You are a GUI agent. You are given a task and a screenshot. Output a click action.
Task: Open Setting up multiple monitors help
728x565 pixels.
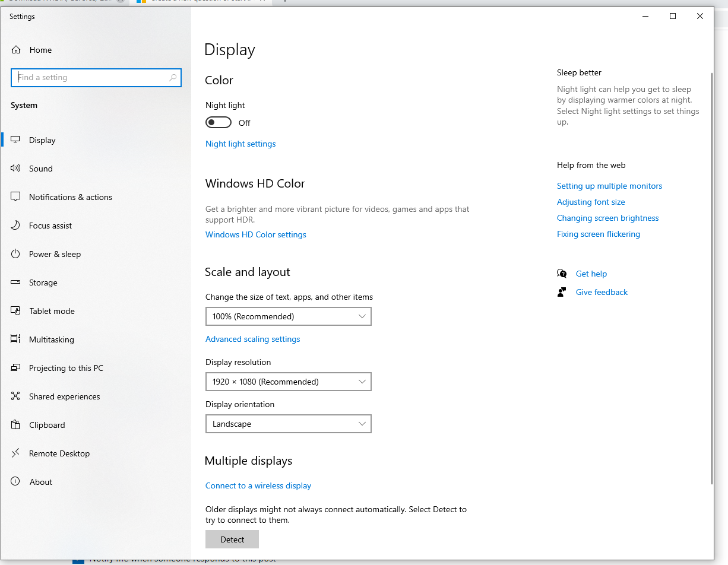609,186
